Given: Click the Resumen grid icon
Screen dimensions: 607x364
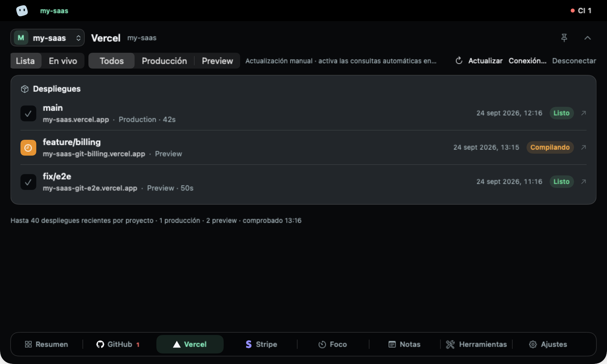Looking at the screenshot, I should pos(28,344).
